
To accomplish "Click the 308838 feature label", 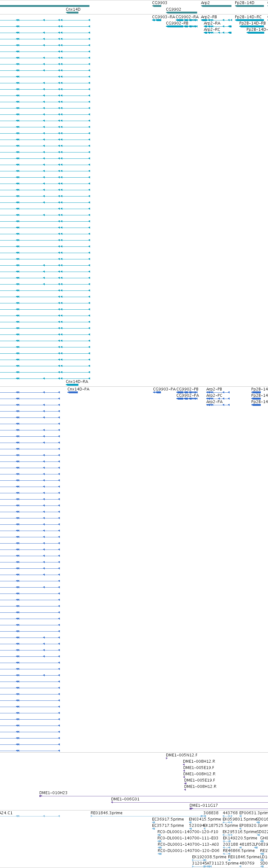I will [211, 813].
